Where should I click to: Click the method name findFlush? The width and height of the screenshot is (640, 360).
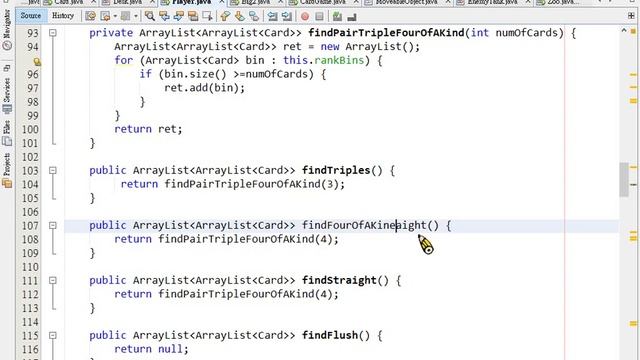pos(330,336)
